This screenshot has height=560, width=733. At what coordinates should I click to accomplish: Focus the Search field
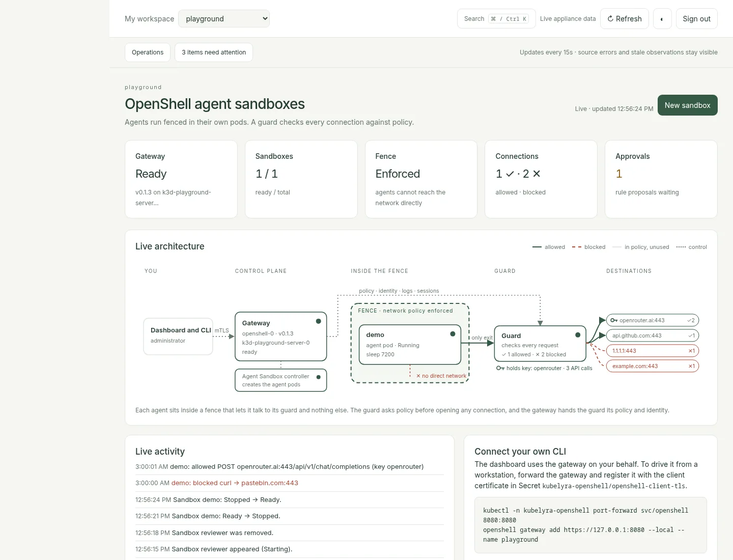496,19
